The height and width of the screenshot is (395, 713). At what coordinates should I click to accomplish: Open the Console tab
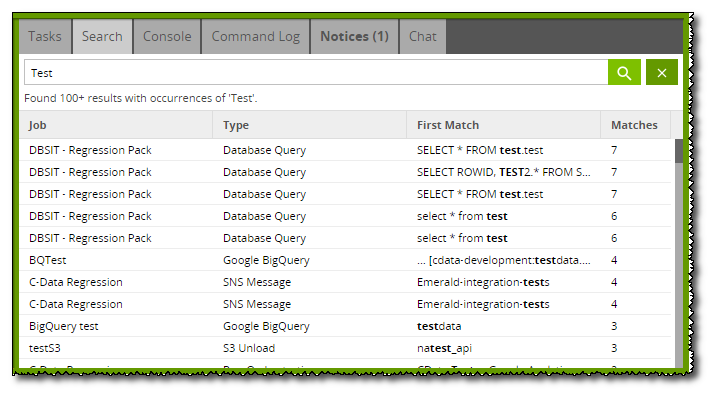(167, 36)
